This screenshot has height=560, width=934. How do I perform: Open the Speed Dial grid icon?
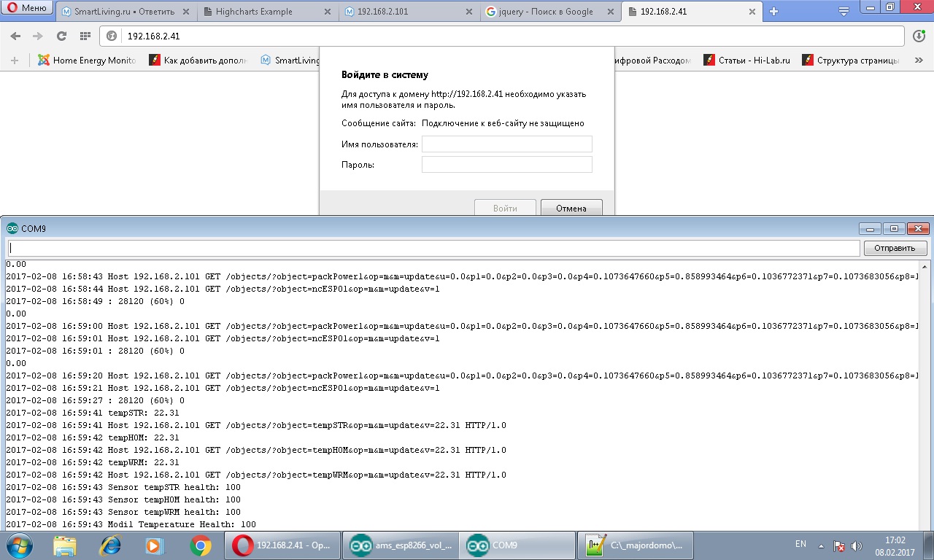coord(85,36)
